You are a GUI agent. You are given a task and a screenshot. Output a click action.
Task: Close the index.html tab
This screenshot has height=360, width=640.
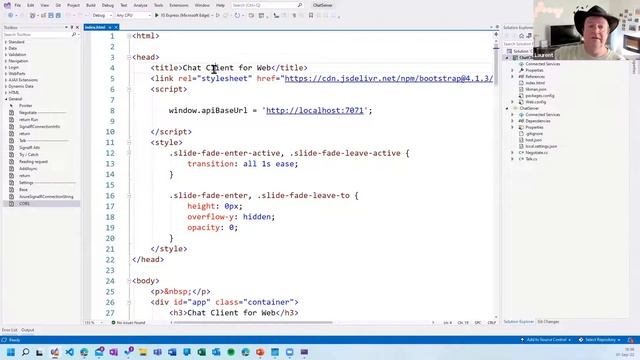[116, 27]
